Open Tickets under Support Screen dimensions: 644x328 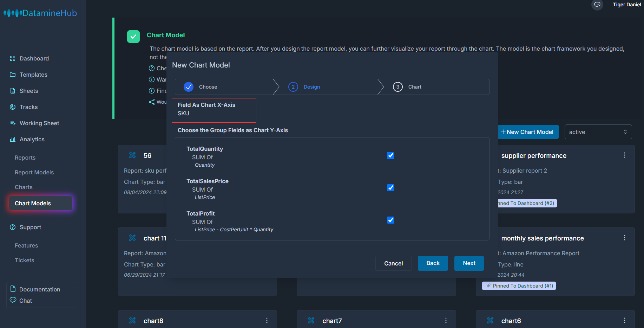point(24,260)
